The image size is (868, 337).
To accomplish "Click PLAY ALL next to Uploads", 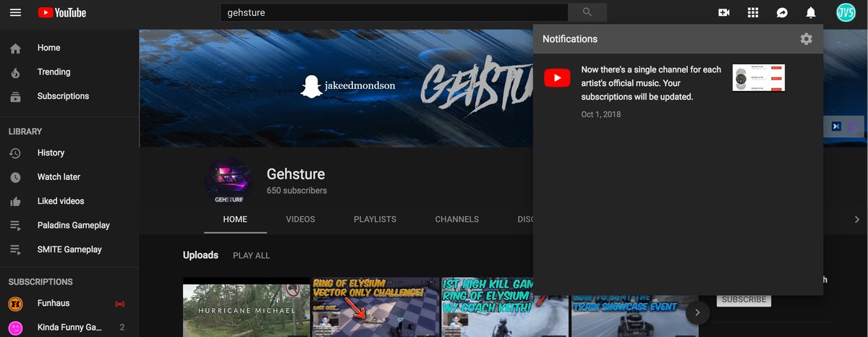I will click(251, 255).
